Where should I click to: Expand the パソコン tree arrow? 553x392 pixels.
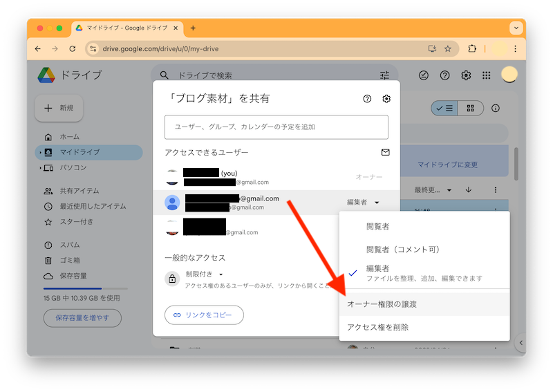tap(40, 168)
